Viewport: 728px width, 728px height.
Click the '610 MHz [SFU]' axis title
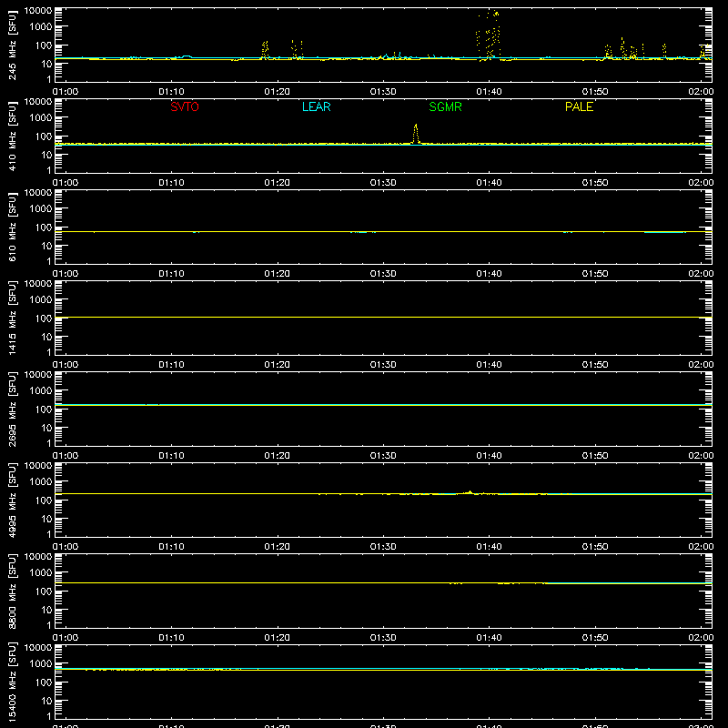click(13, 227)
